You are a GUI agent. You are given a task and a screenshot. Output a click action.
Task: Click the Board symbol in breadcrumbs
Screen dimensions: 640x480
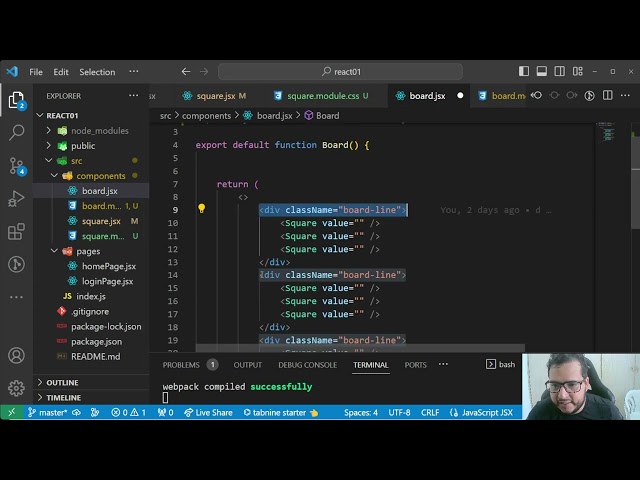coord(322,116)
